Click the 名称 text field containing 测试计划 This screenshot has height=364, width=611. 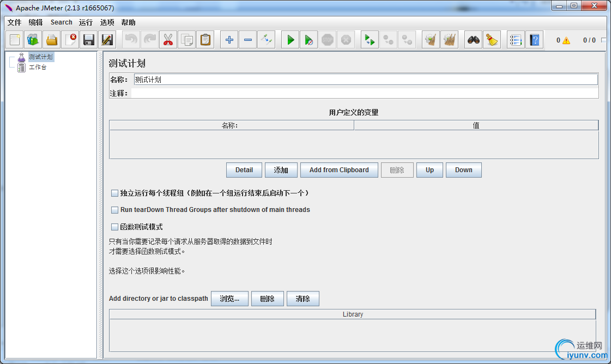366,80
